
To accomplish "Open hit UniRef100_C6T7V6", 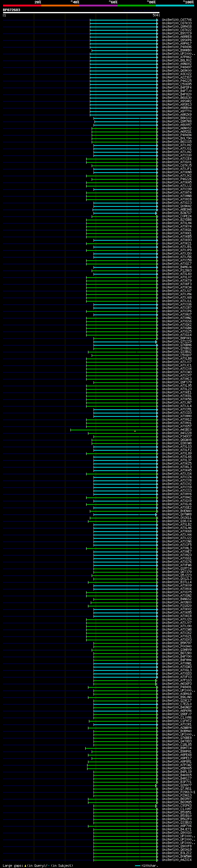I will coord(176,20).
